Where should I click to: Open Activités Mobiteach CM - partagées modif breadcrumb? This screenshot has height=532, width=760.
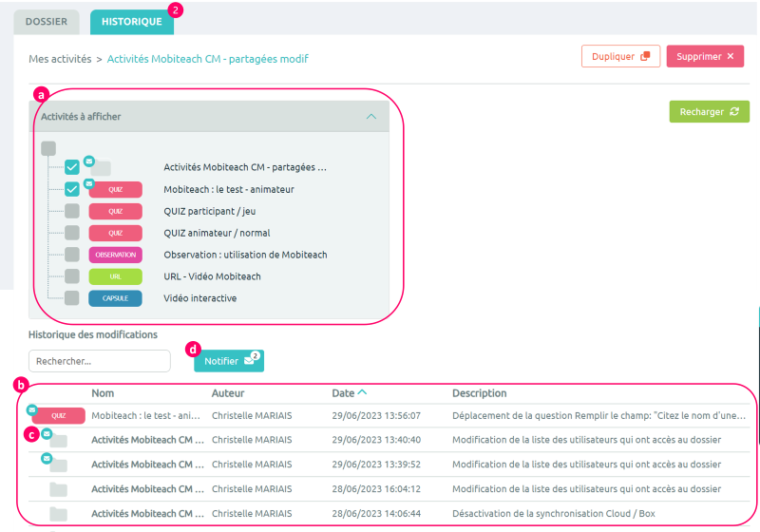(207, 59)
